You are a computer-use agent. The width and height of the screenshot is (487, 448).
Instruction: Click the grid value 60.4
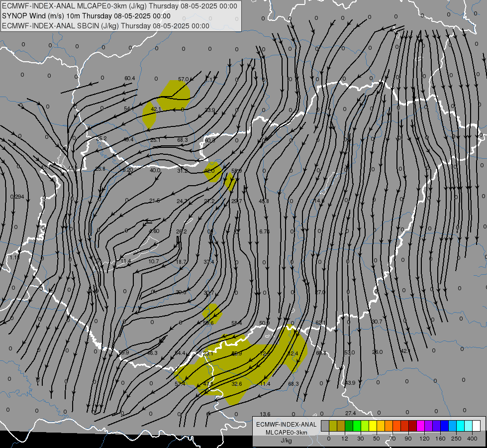tap(130, 78)
